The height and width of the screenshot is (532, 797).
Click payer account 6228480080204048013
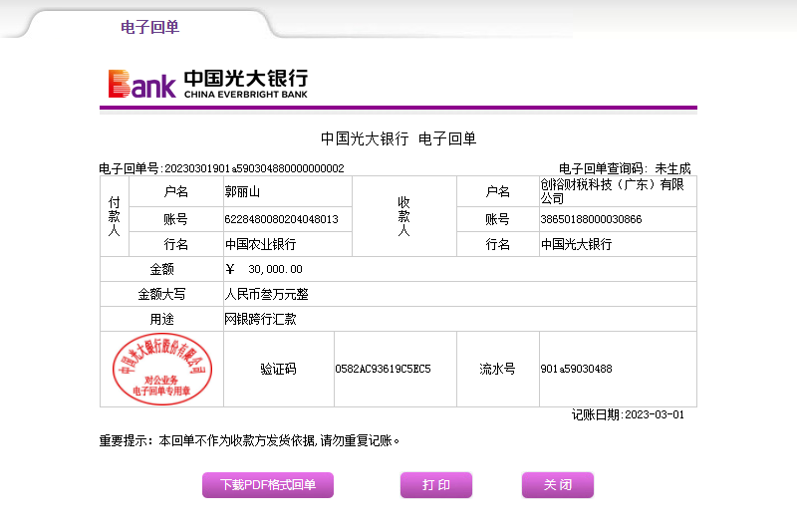tap(282, 219)
